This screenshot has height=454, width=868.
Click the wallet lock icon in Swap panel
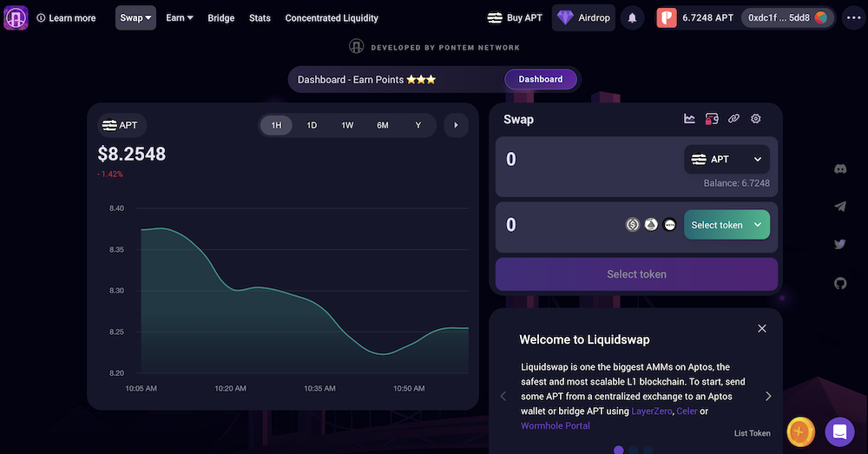[x=712, y=119]
